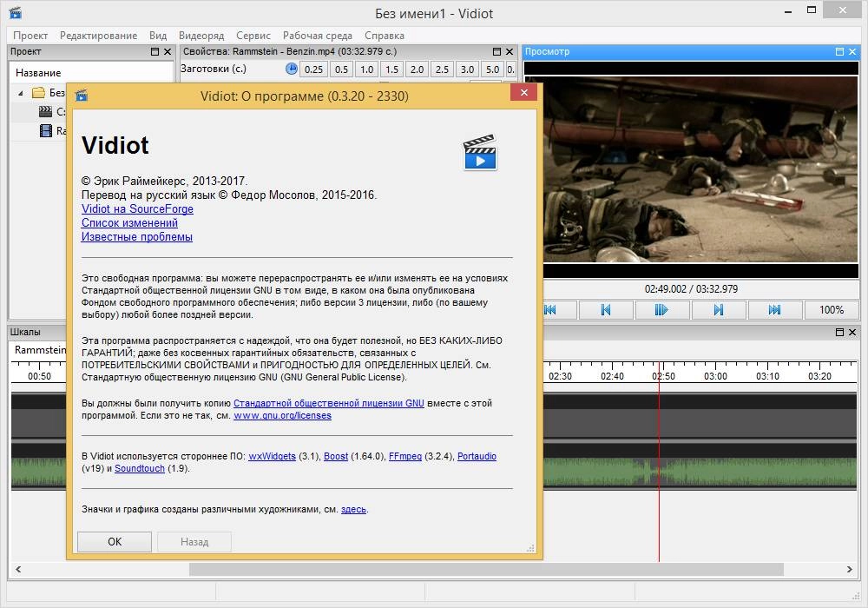868x608 pixels.
Task: Click the Rammstein timeline tab
Action: (x=40, y=350)
